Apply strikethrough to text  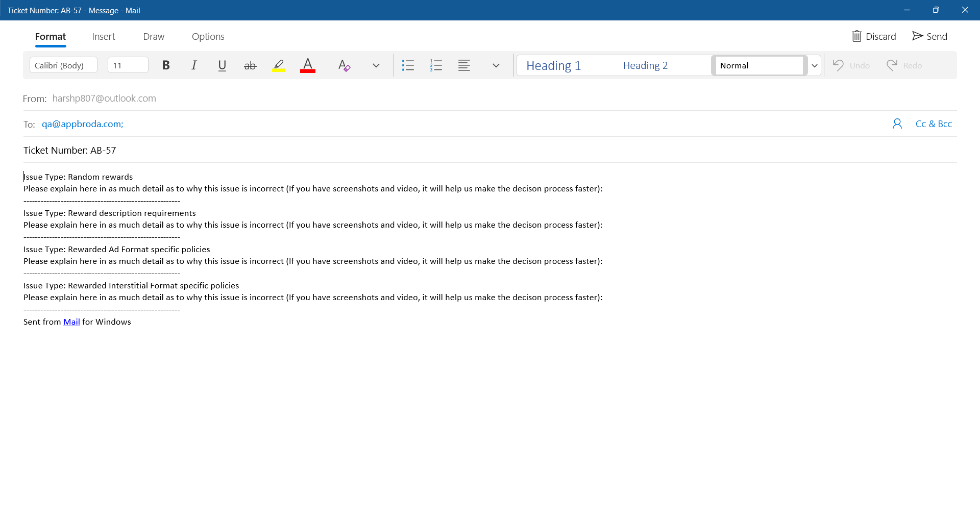[x=250, y=65]
